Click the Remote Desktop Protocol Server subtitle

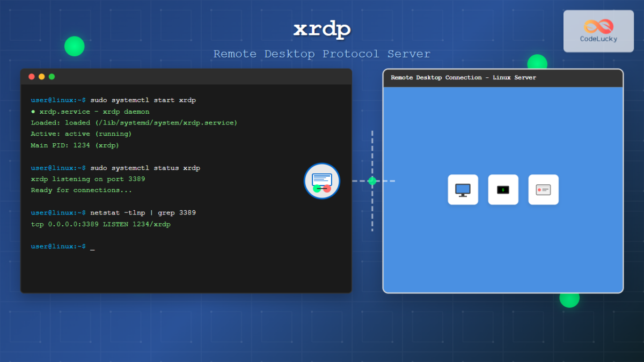click(321, 54)
